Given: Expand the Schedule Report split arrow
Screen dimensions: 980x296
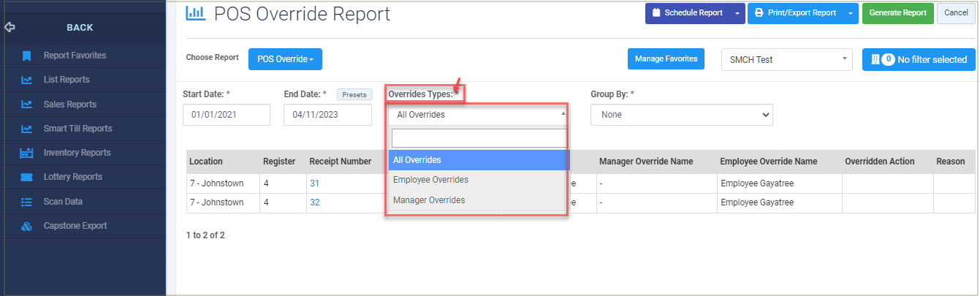Looking at the screenshot, I should click(x=737, y=13).
